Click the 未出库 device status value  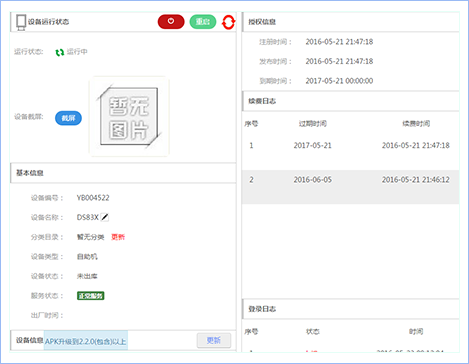(87, 276)
